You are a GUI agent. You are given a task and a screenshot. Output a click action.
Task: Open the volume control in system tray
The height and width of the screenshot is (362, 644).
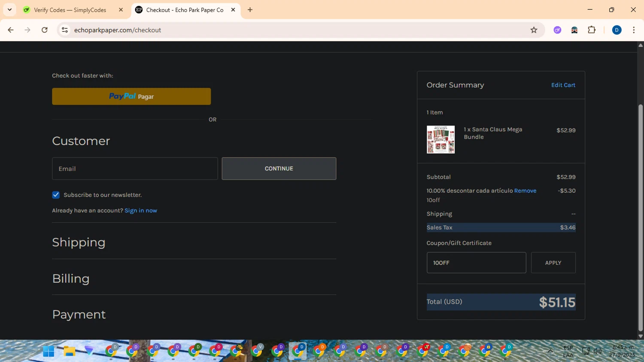click(597, 351)
